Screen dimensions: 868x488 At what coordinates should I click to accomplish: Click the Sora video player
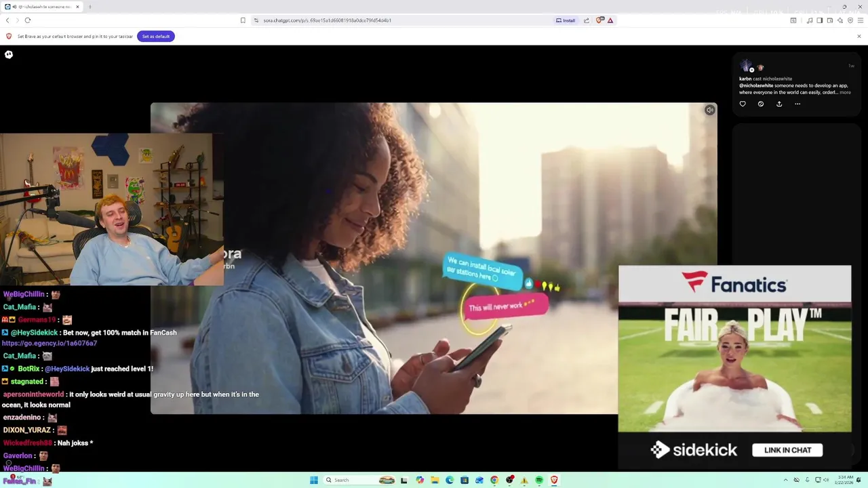[x=434, y=258]
